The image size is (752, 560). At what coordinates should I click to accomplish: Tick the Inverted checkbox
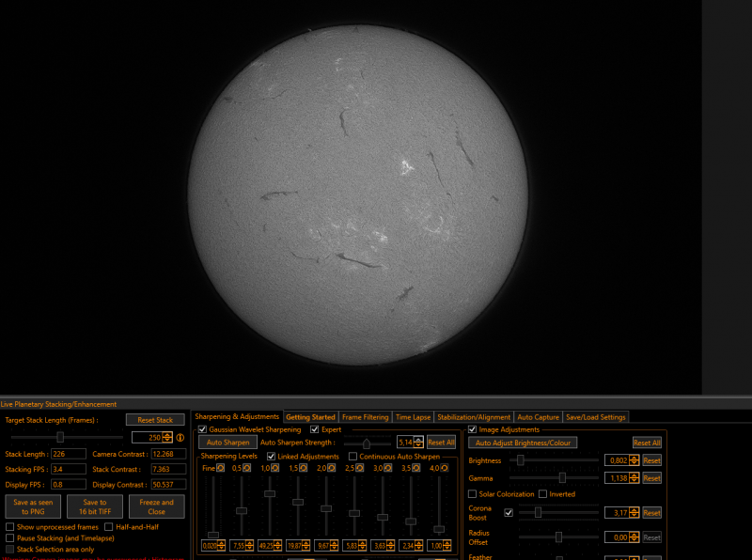543,494
